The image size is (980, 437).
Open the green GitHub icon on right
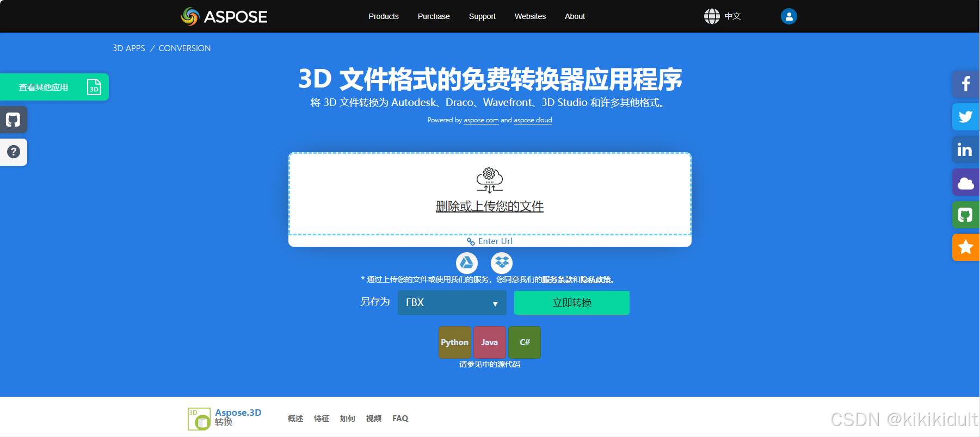pos(966,215)
